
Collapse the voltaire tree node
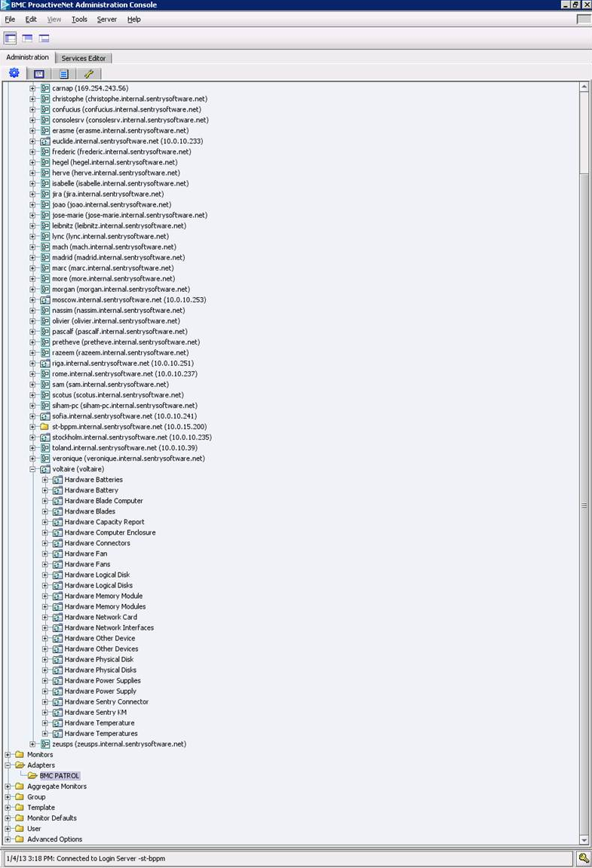(x=32, y=469)
